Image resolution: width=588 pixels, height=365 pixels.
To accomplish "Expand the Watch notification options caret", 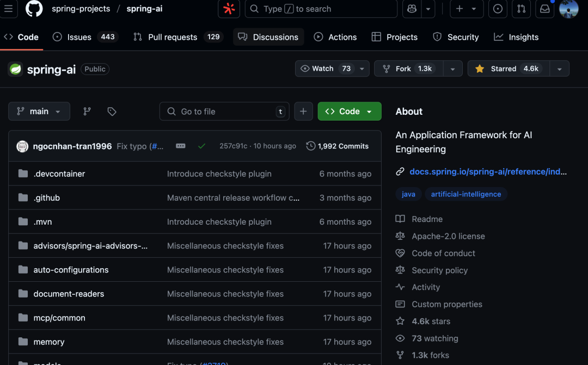I will click(x=362, y=69).
